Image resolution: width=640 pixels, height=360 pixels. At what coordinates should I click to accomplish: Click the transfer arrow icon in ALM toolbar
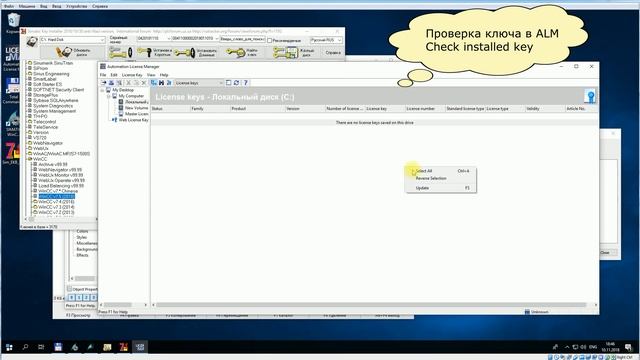point(104,83)
